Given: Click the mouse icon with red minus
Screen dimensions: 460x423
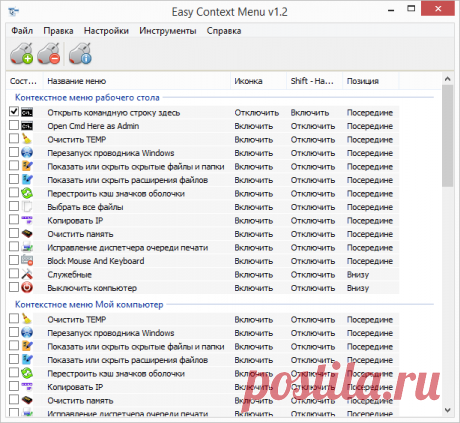Looking at the screenshot, I should point(49,53).
